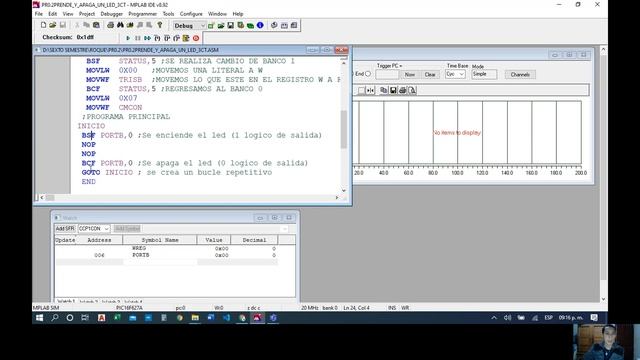The width and height of the screenshot is (640, 360).
Task: Click the MOVWF CMCON code line
Action: 114,107
